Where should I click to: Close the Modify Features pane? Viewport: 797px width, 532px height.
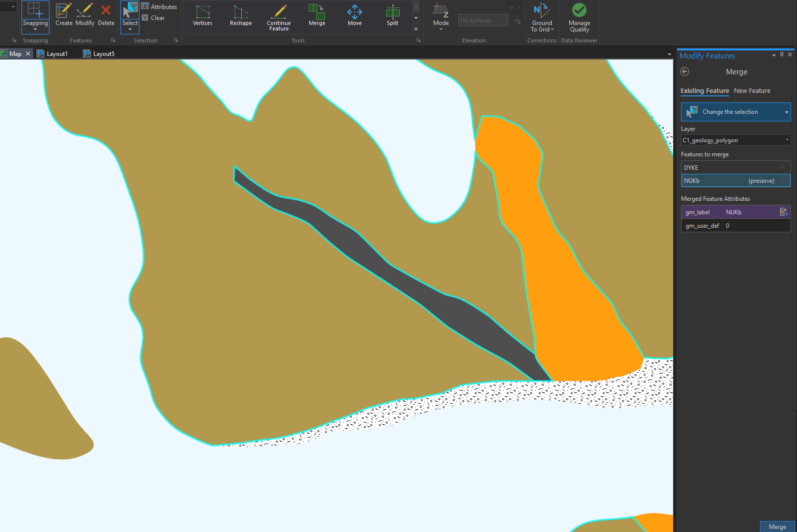[790, 55]
